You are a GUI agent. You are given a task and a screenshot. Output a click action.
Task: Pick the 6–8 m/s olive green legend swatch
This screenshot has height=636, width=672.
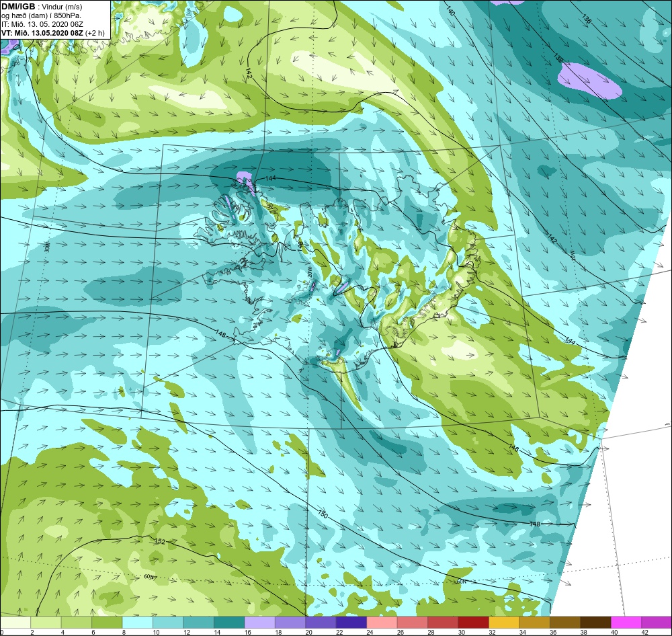click(x=107, y=623)
